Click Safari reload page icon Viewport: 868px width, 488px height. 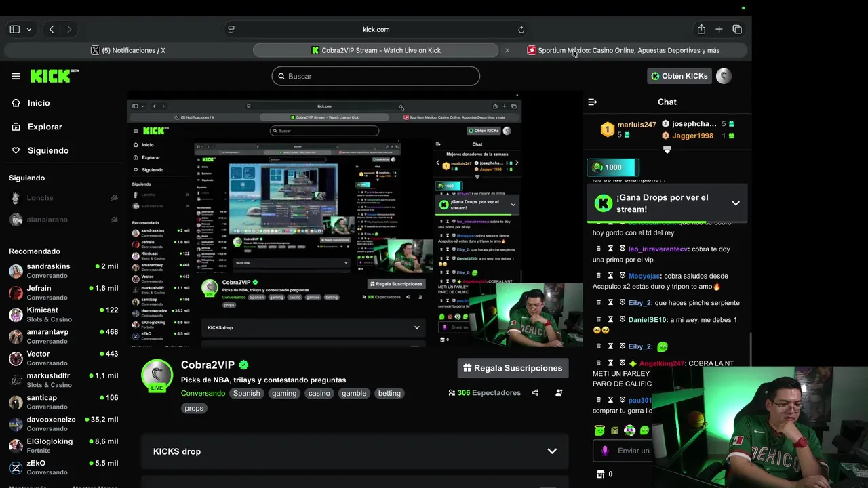(521, 29)
